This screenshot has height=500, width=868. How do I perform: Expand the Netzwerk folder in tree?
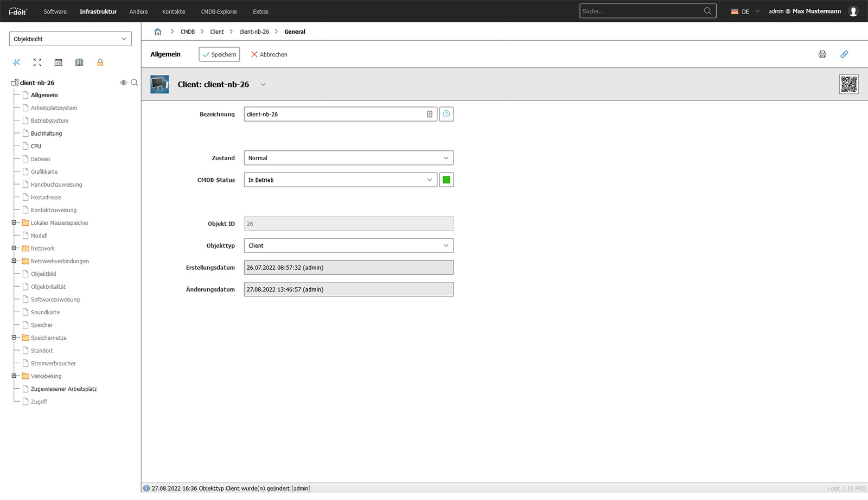(x=14, y=249)
